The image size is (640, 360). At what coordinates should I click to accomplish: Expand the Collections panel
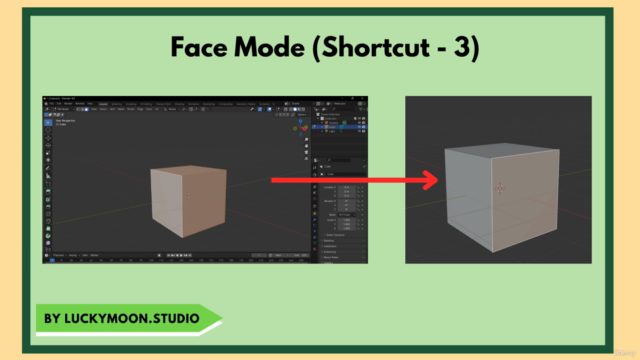click(x=330, y=246)
